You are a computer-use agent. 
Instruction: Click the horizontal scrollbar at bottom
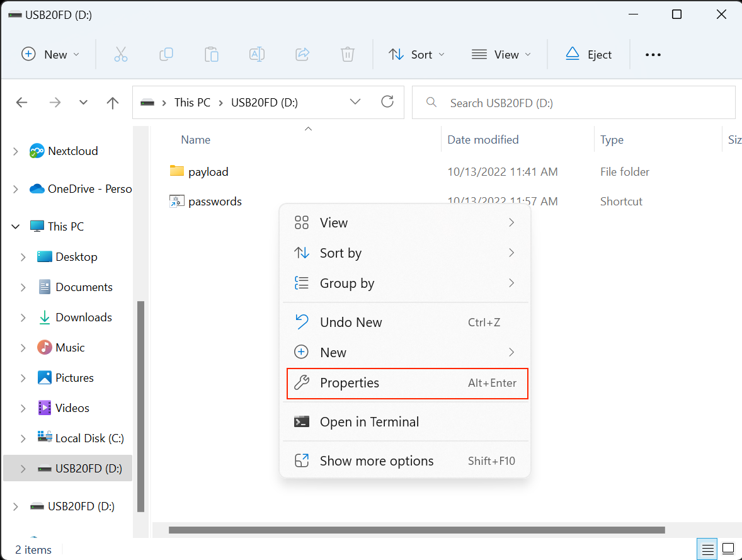click(416, 530)
